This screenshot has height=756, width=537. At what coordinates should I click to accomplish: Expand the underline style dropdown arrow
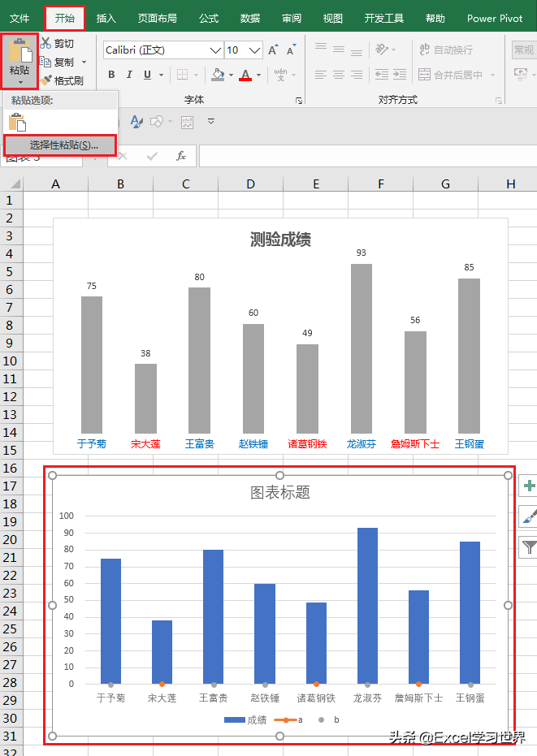(x=161, y=75)
